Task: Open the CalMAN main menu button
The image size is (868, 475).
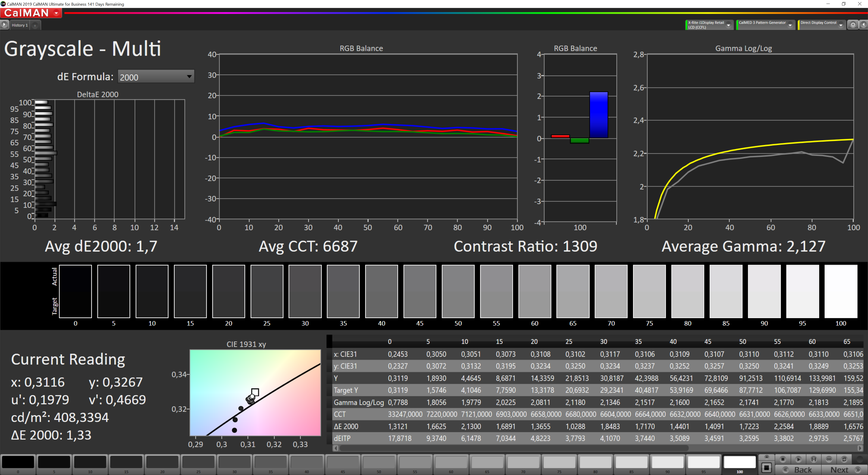Action: tap(31, 13)
